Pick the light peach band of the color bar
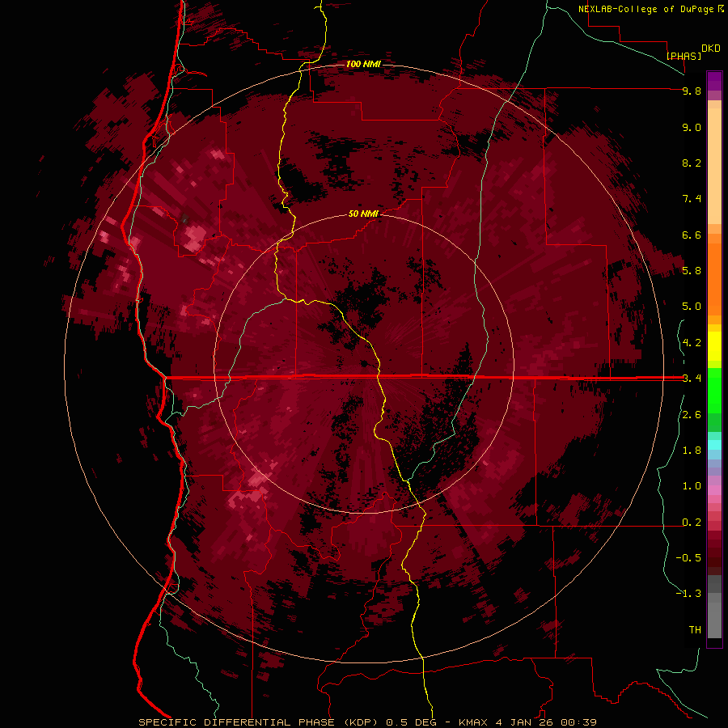 coord(714,165)
